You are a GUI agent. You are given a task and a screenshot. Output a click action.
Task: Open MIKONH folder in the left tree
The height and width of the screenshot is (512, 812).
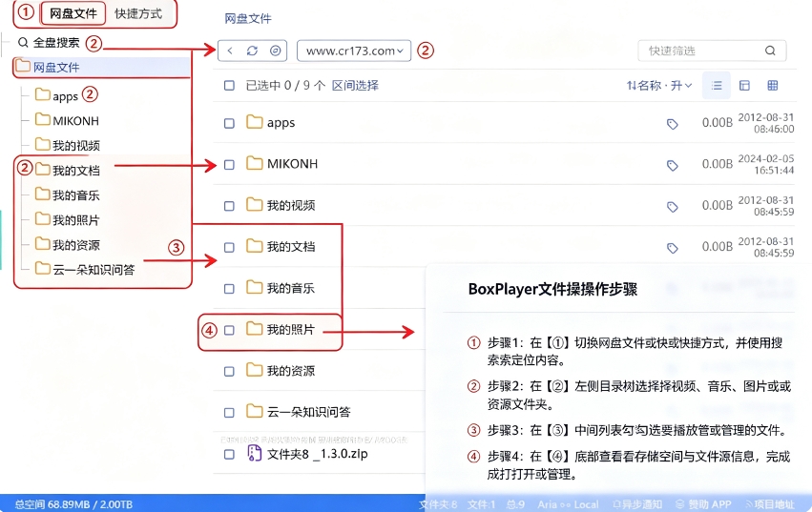(x=67, y=120)
